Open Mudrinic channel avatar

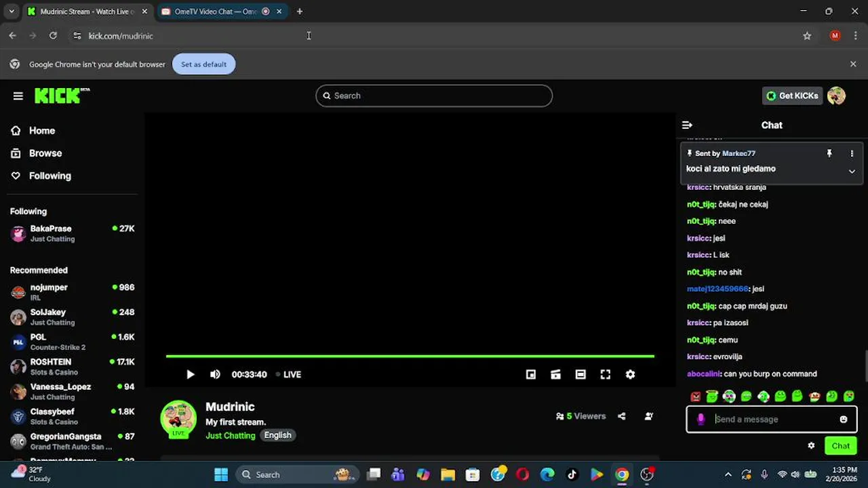[178, 418]
